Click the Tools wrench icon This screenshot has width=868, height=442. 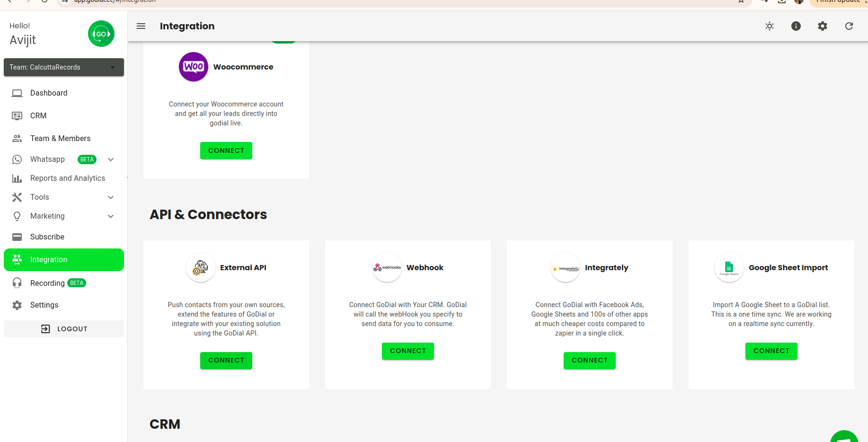coord(17,197)
